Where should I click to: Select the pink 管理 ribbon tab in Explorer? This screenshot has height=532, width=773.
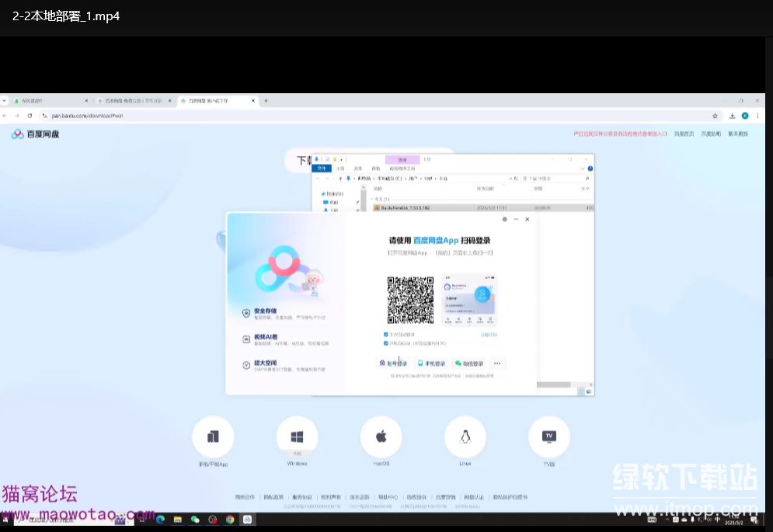coord(402,160)
